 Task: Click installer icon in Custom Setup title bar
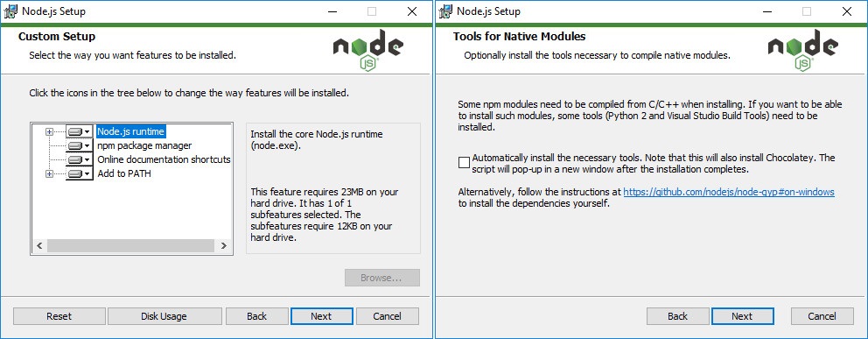(10, 11)
